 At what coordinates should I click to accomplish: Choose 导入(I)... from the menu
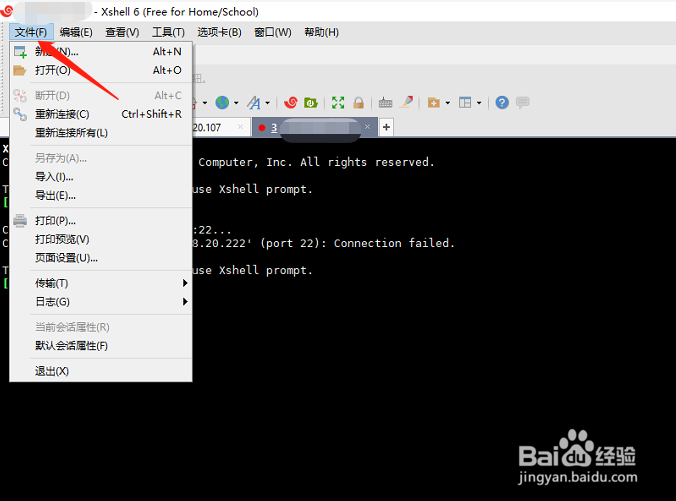(101, 177)
